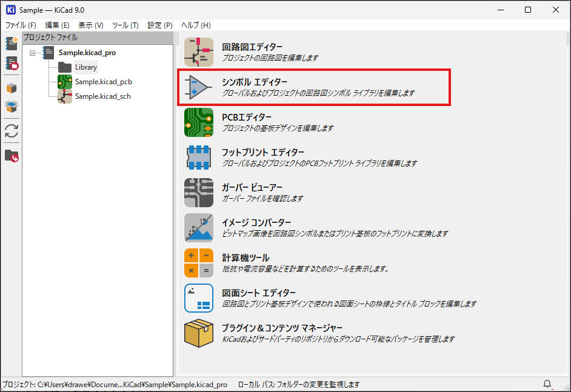Start the ガーバー ビューアー Gerber viewer
The width and height of the screenshot is (571, 392).
click(199, 193)
